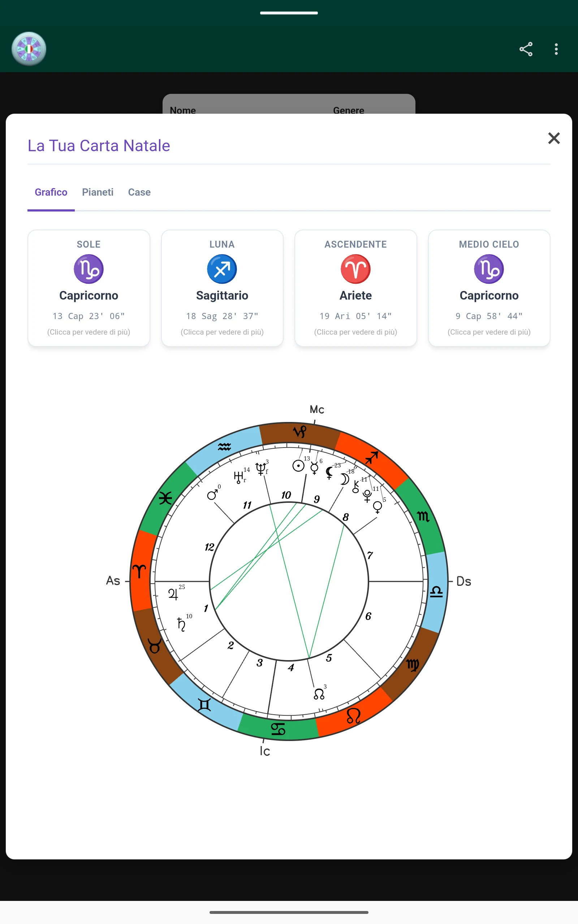Open the Case tab

point(139,192)
